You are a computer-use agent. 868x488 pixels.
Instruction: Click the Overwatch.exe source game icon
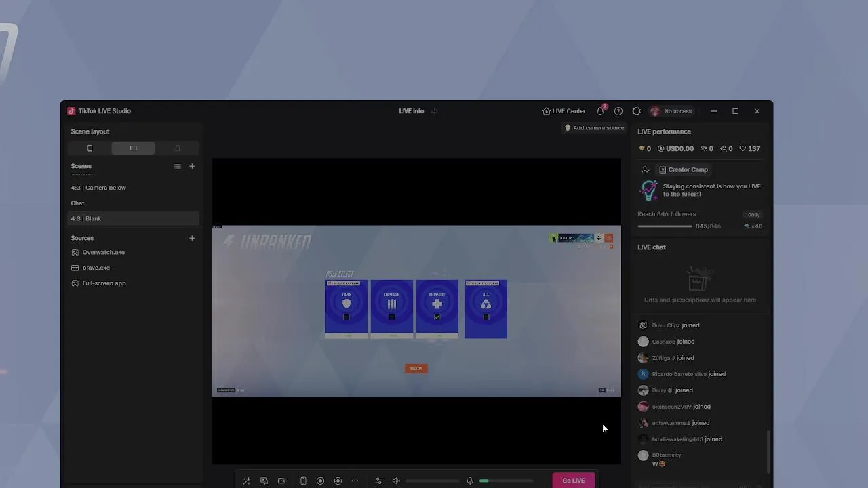pyautogui.click(x=75, y=252)
